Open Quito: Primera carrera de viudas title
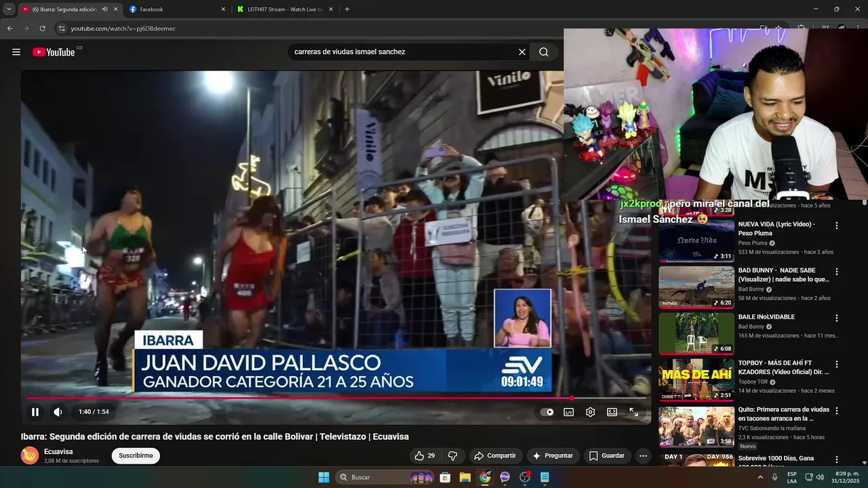This screenshot has width=868, height=488. [783, 414]
